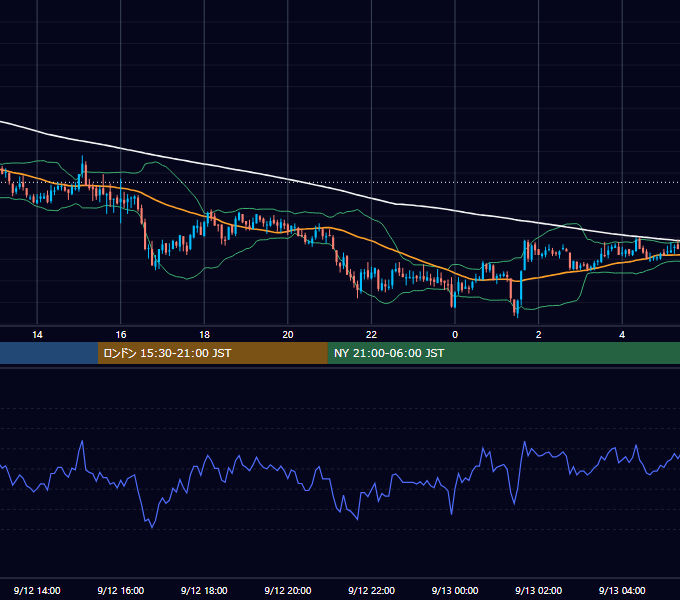Click the NY 21:00-06:00 JST session bar
The height and width of the screenshot is (600, 680).
coord(503,353)
